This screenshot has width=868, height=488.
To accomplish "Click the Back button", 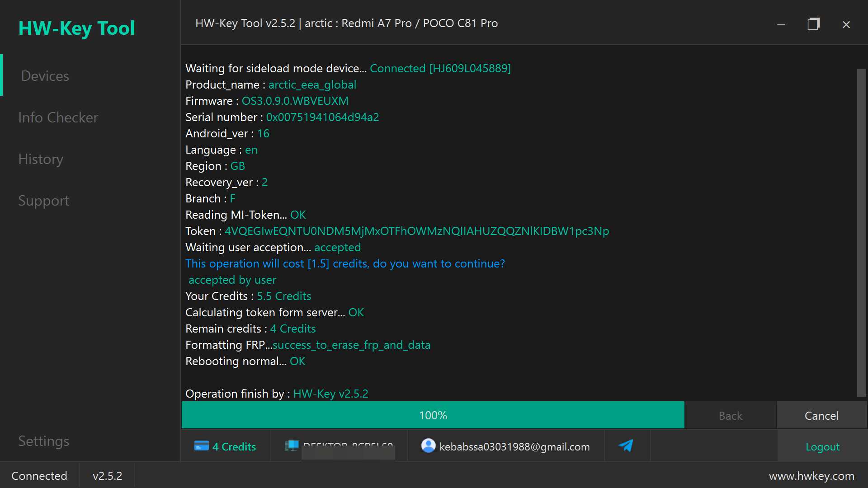I will pyautogui.click(x=731, y=415).
